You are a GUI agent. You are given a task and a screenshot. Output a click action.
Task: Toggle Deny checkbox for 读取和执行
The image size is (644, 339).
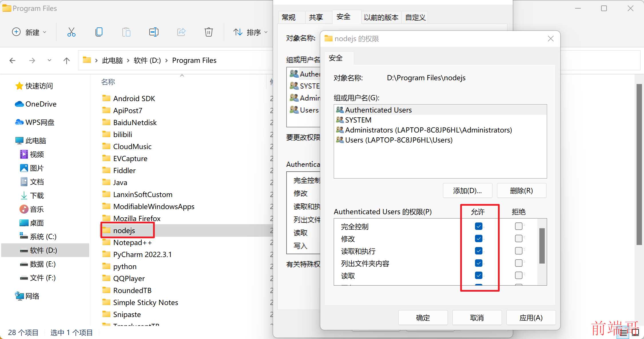point(519,251)
